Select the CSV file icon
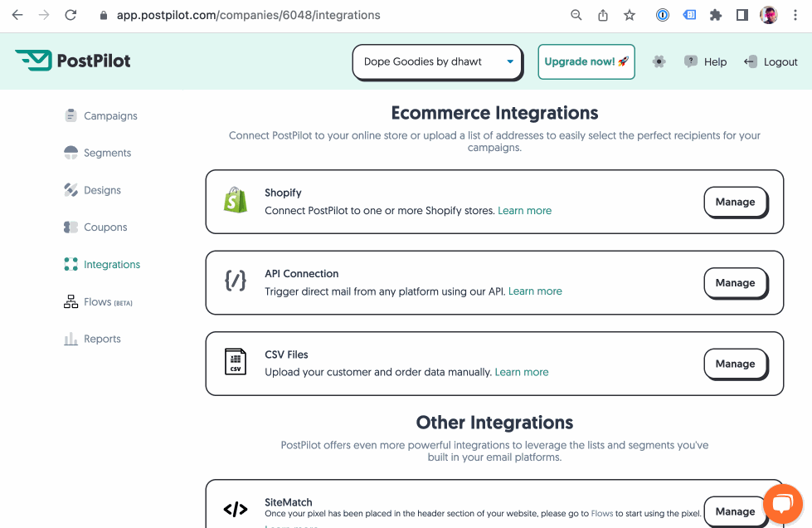The image size is (812, 528). (236, 363)
